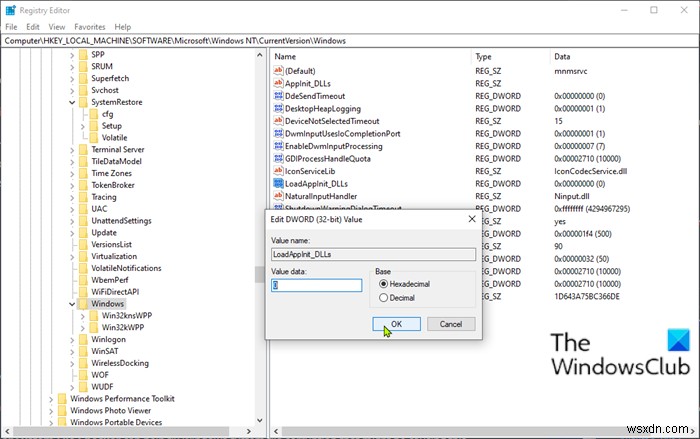Select the WirelessDocking key
This screenshot has width=700, height=439.
[x=120, y=363]
